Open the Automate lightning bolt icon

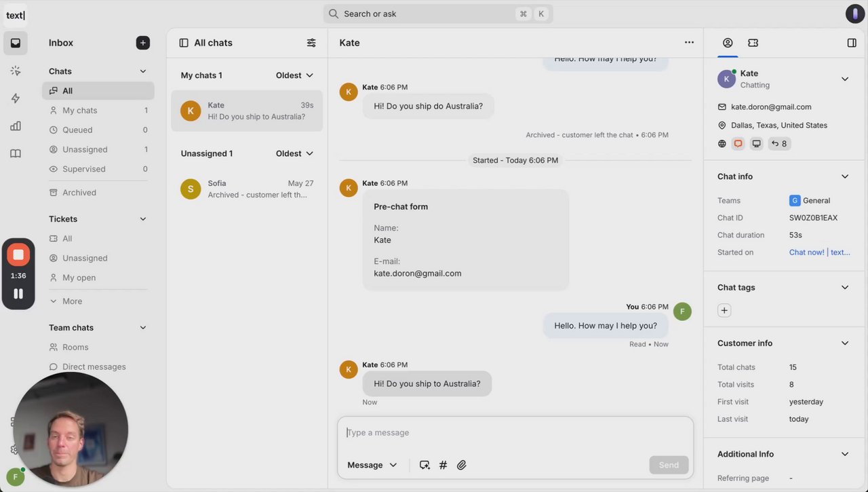click(x=16, y=98)
